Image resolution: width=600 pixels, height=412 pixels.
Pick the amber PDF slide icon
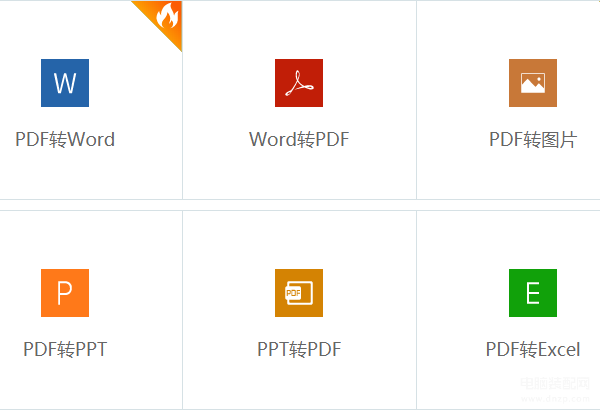coord(299,293)
